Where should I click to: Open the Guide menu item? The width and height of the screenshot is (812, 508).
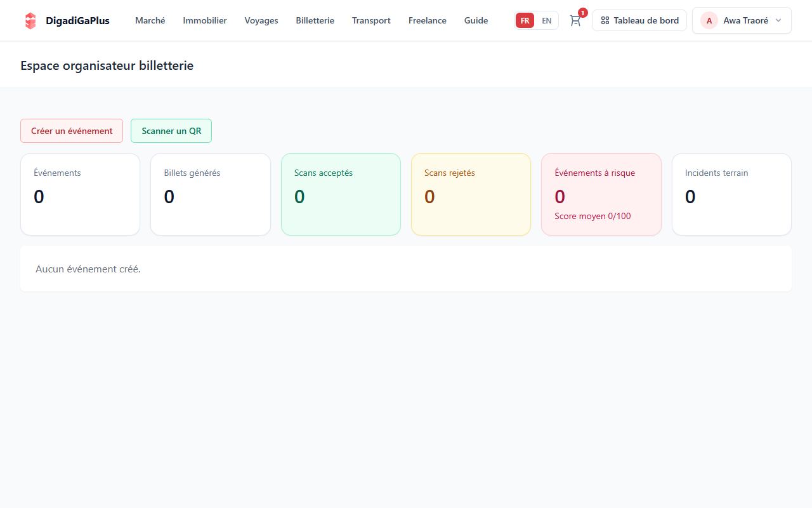476,20
